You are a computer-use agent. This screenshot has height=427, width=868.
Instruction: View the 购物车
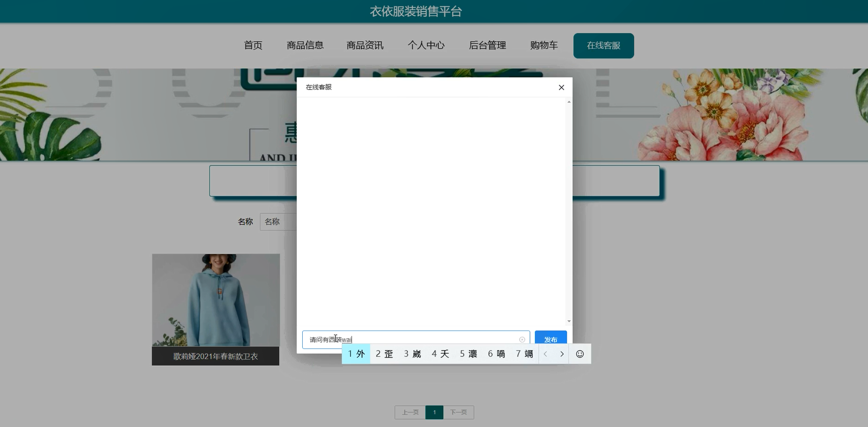(x=543, y=46)
